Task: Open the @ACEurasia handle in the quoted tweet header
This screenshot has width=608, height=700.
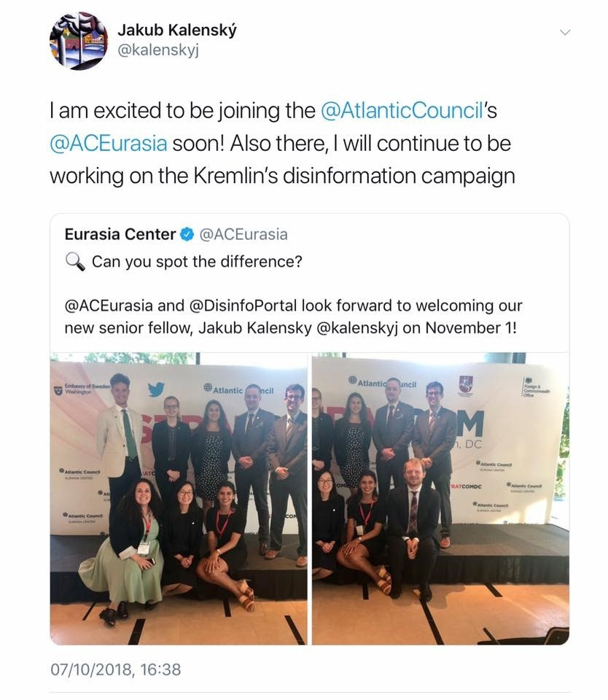Action: tap(243, 234)
